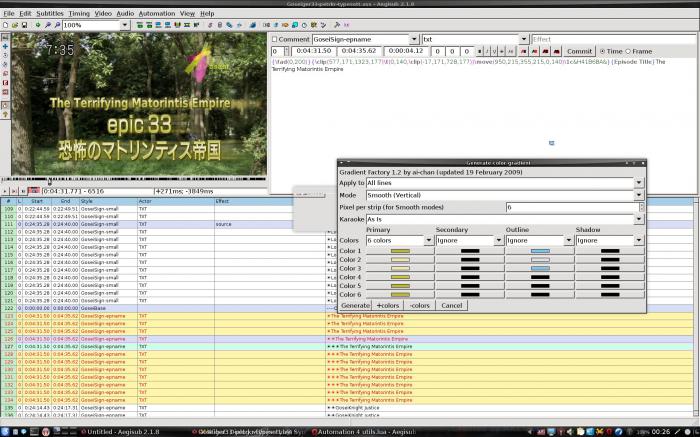Toggle the strikeout tag button
This screenshot has width=700, height=437.
pyautogui.click(x=501, y=51)
